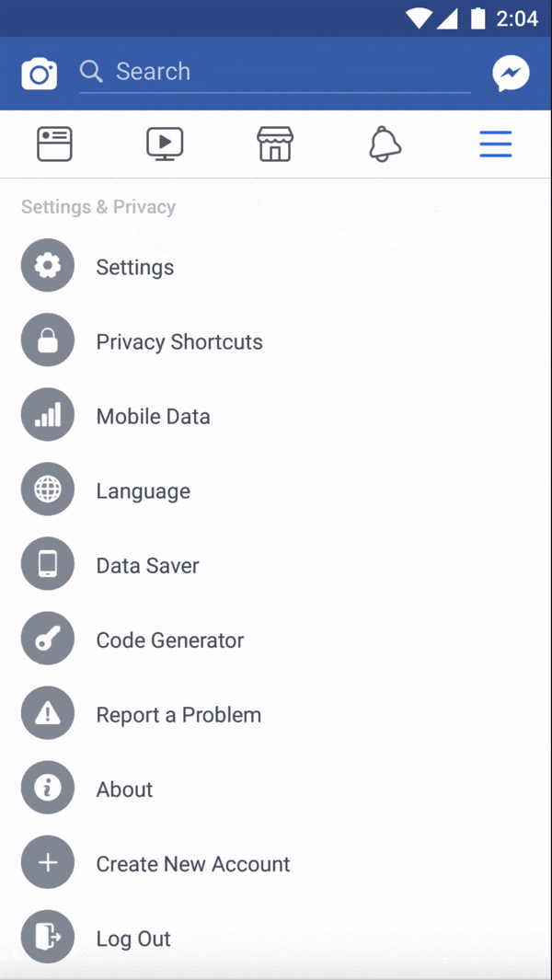Tap the Settings gear icon
552x980 pixels.
tap(48, 266)
